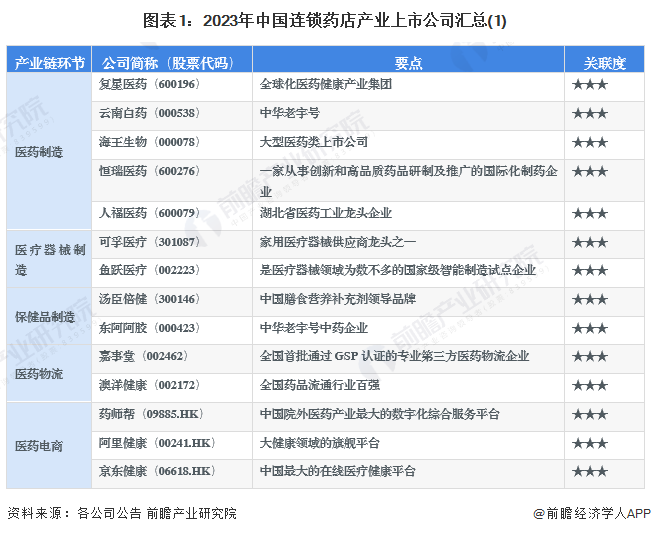Viewport: 651px width, 534px height.
Task: Click the star rating in 阿里健康 row
Action: click(x=590, y=444)
